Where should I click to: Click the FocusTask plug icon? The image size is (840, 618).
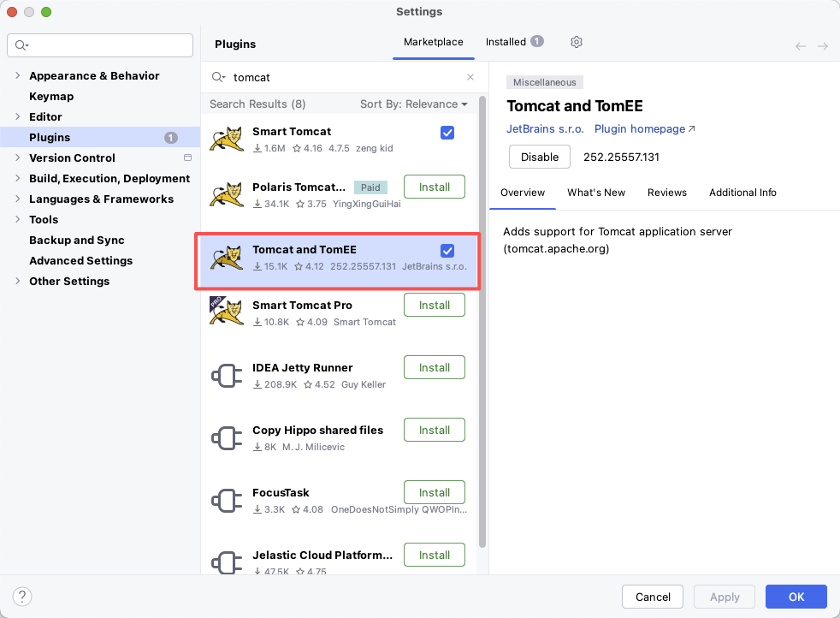tap(227, 501)
